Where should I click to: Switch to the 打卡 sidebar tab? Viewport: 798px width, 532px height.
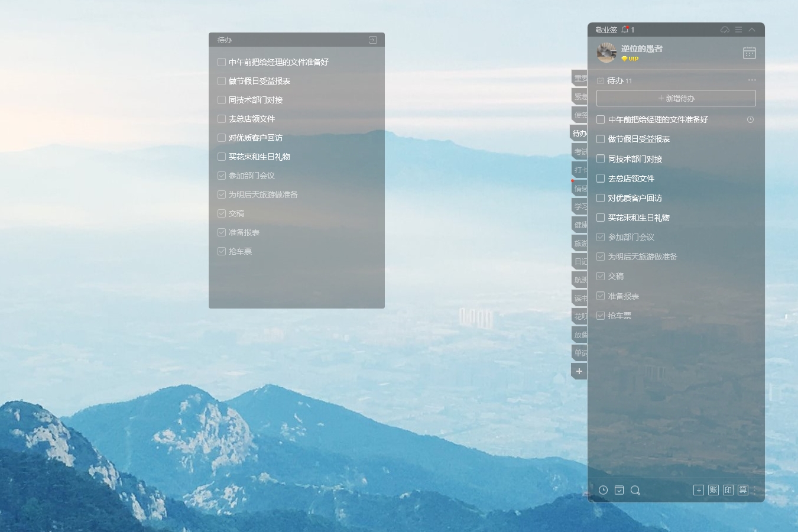pos(579,170)
